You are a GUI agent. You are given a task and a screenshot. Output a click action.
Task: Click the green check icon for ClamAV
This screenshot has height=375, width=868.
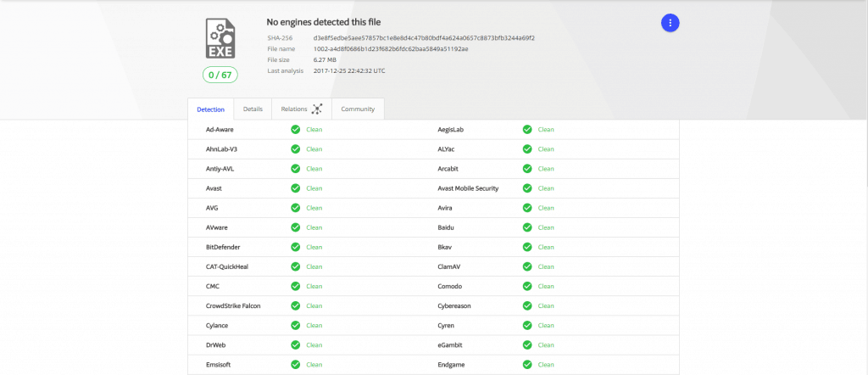click(527, 266)
